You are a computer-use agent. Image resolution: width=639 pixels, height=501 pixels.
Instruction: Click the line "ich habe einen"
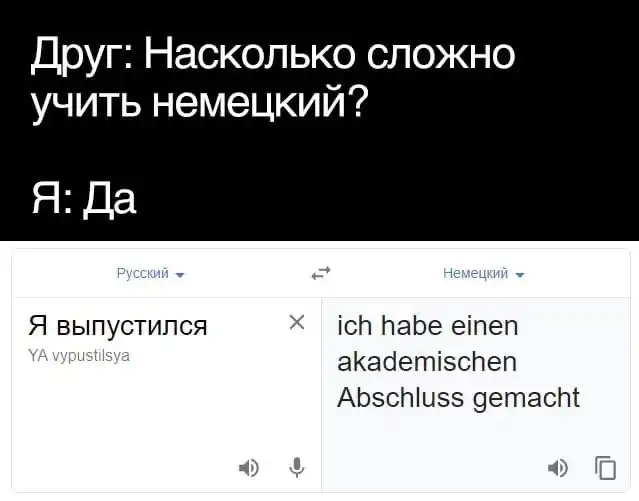click(427, 326)
